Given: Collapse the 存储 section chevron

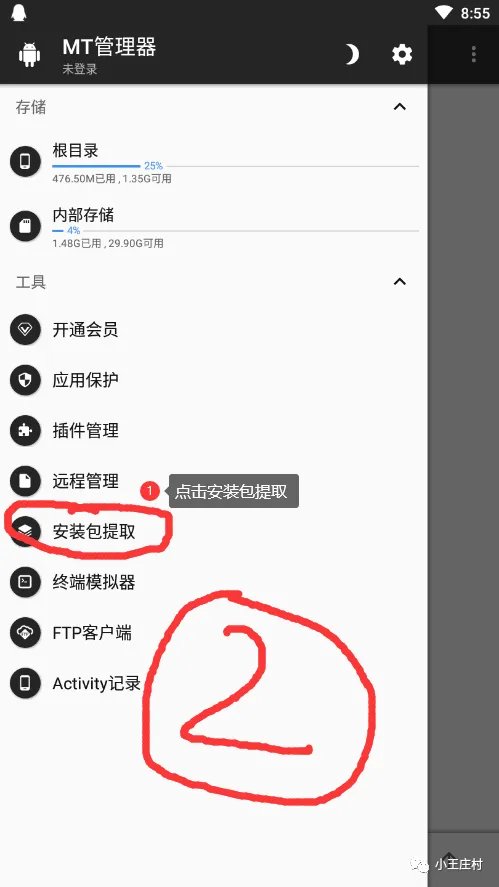Looking at the screenshot, I should click(400, 106).
